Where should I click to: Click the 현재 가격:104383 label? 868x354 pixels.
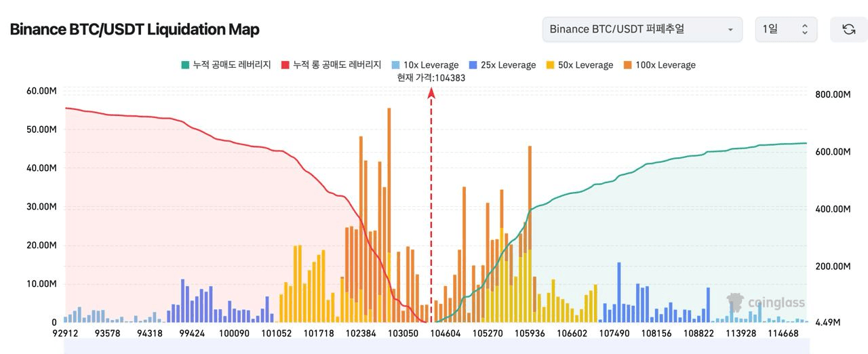(x=431, y=77)
